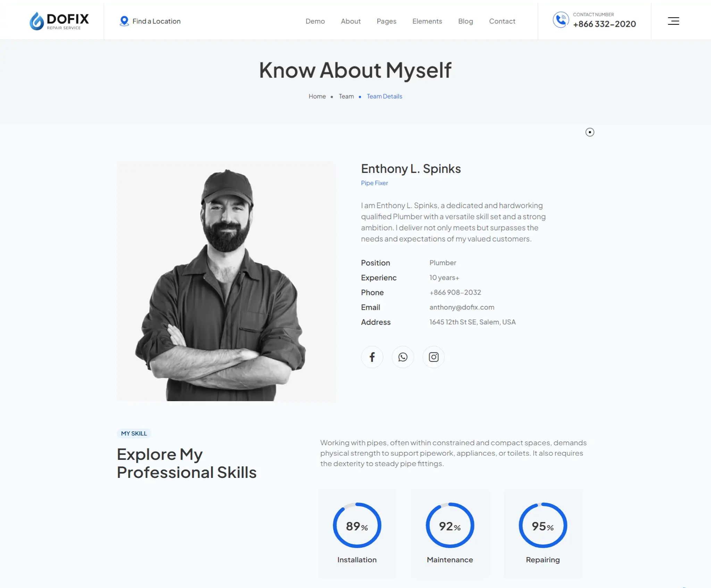Viewport: 711px width, 588px height.
Task: Go to the About menu item
Action: coord(350,21)
